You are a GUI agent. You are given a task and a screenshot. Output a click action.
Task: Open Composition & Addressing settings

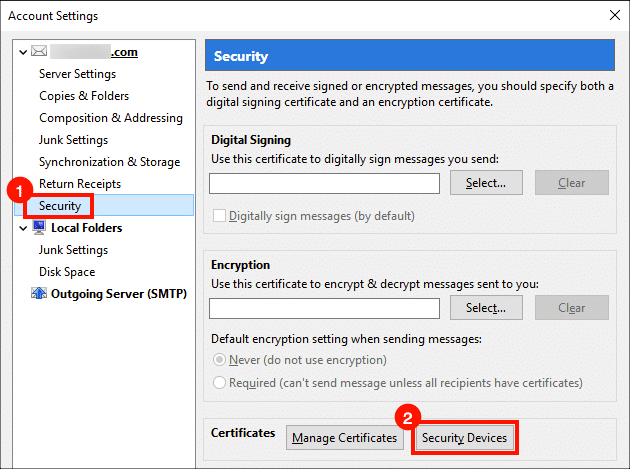110,118
